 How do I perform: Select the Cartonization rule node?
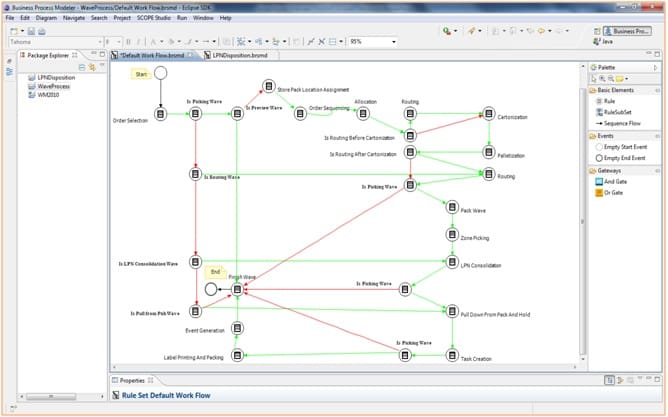pos(489,114)
